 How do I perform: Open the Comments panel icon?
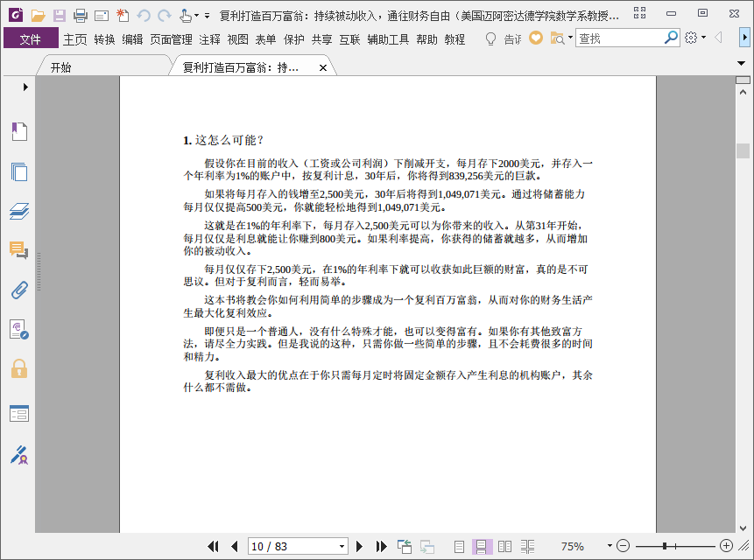tap(19, 250)
